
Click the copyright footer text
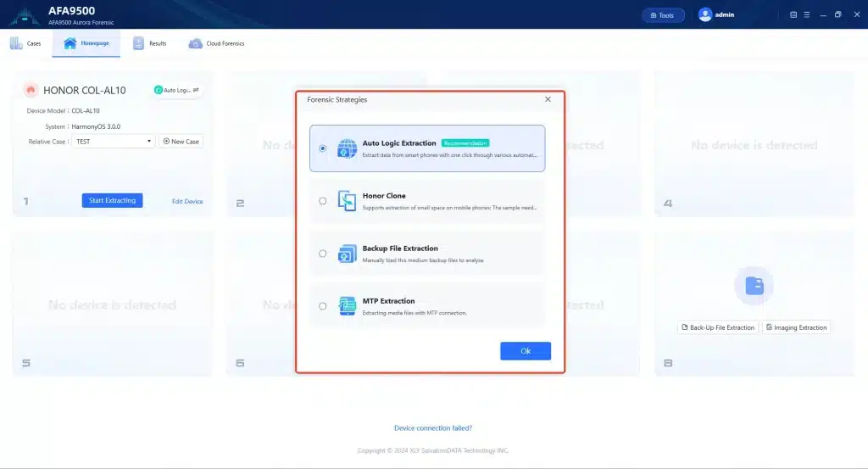click(433, 450)
